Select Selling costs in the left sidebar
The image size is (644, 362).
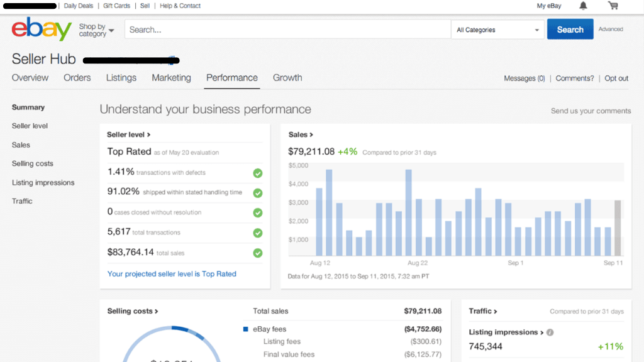pos(33,163)
